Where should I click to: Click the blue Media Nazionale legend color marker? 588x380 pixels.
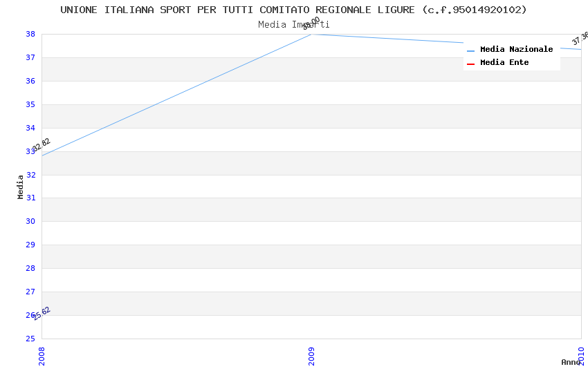pos(470,51)
